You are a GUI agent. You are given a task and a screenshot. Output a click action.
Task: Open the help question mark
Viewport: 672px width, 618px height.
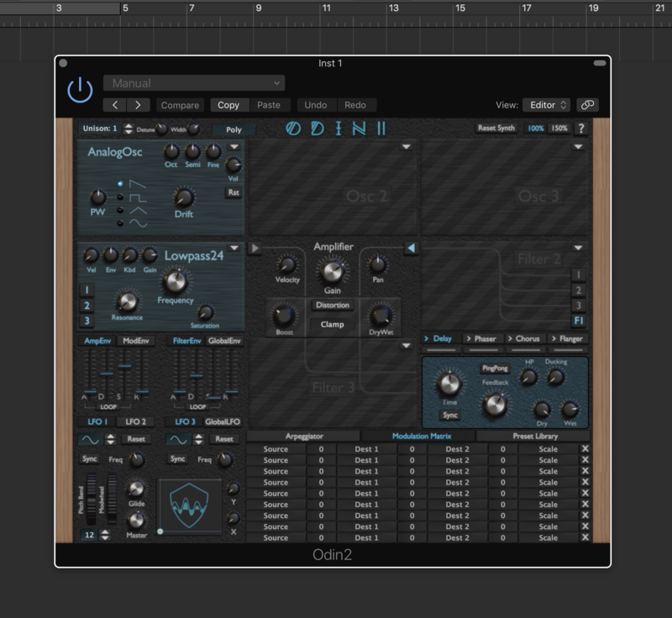point(581,128)
